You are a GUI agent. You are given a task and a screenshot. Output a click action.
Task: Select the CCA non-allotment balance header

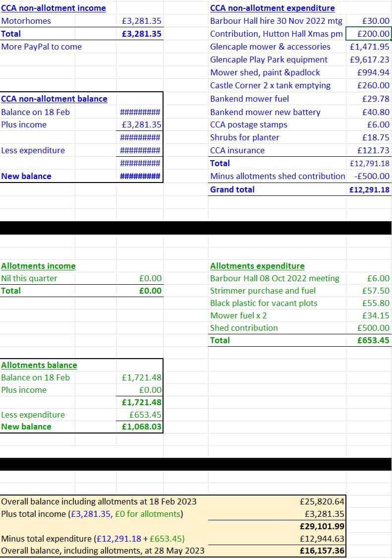point(54,99)
